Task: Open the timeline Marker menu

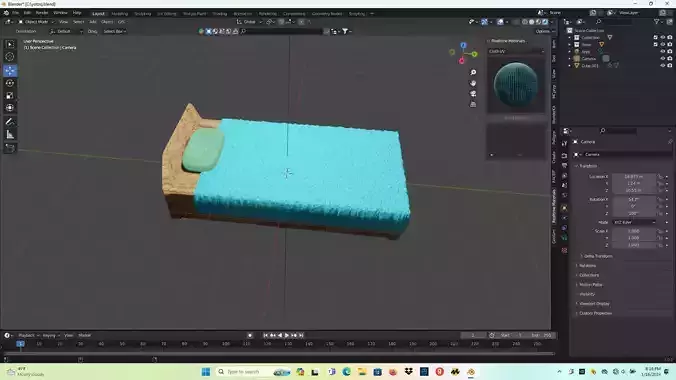Action: 84,335
